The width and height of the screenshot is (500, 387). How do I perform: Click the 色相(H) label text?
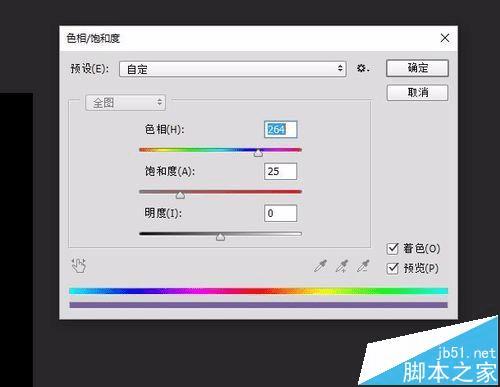(x=164, y=129)
